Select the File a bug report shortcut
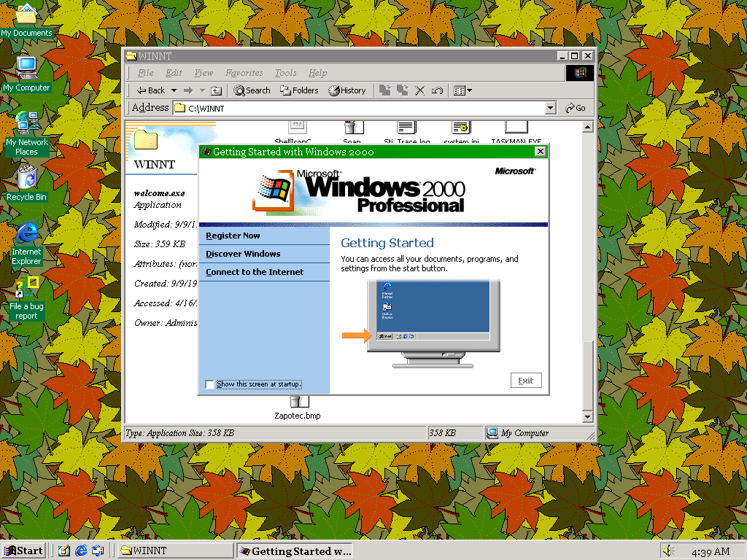 (x=27, y=298)
